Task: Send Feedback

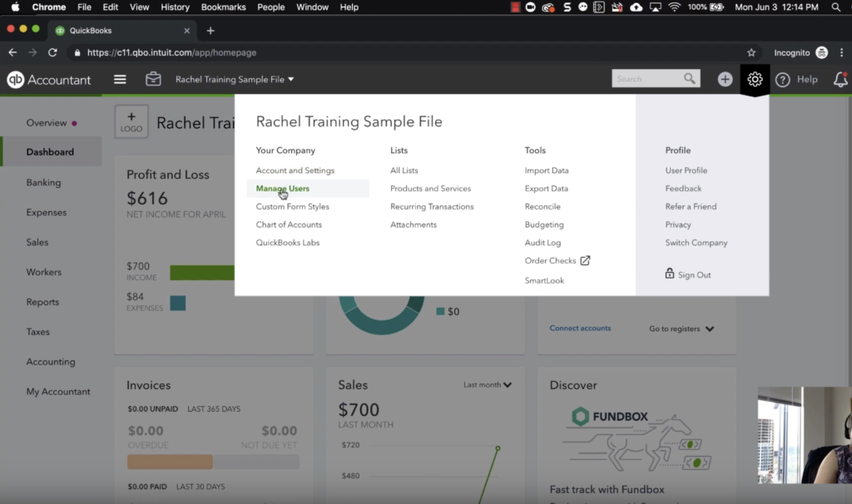Action: [683, 189]
